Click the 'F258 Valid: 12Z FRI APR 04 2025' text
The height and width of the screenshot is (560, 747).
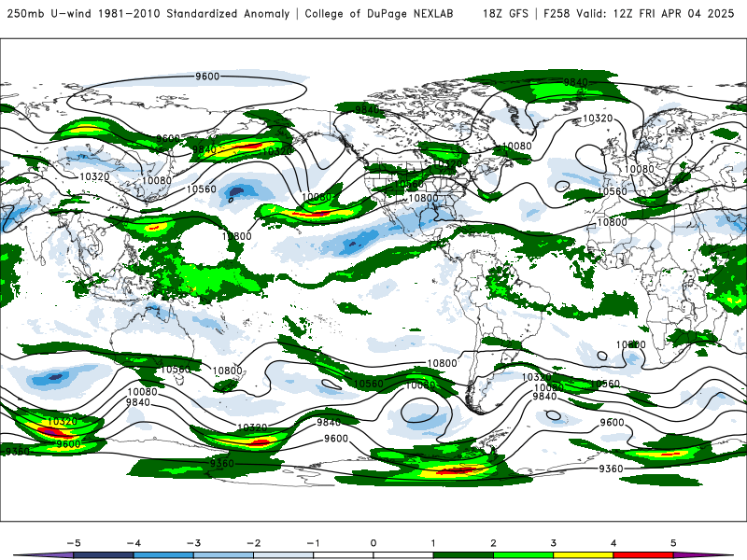pyautogui.click(x=639, y=13)
